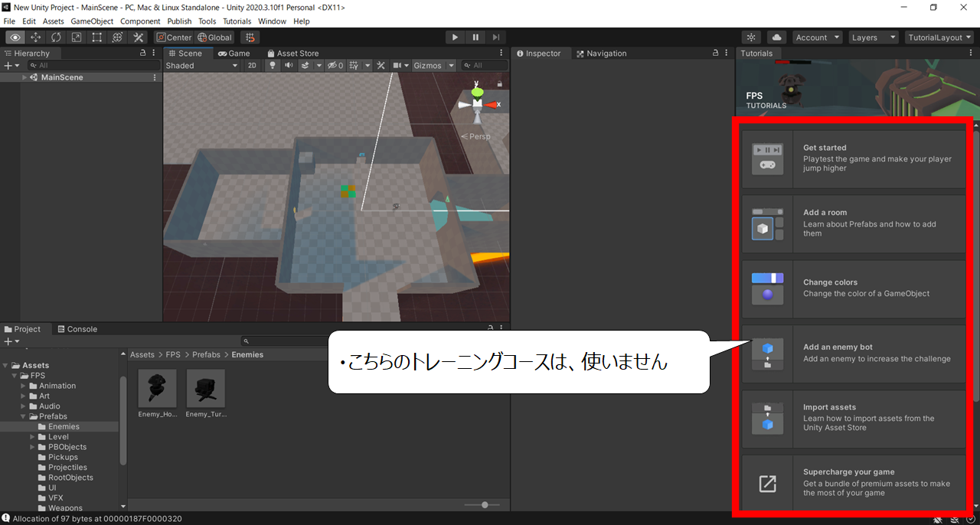Open the TutorialLayout dropdown
Screen dimensions: 980x525
point(939,37)
